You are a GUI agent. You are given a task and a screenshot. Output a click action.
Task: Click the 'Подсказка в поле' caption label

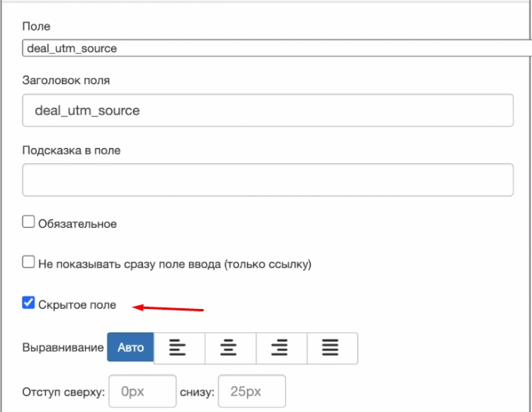72,150
